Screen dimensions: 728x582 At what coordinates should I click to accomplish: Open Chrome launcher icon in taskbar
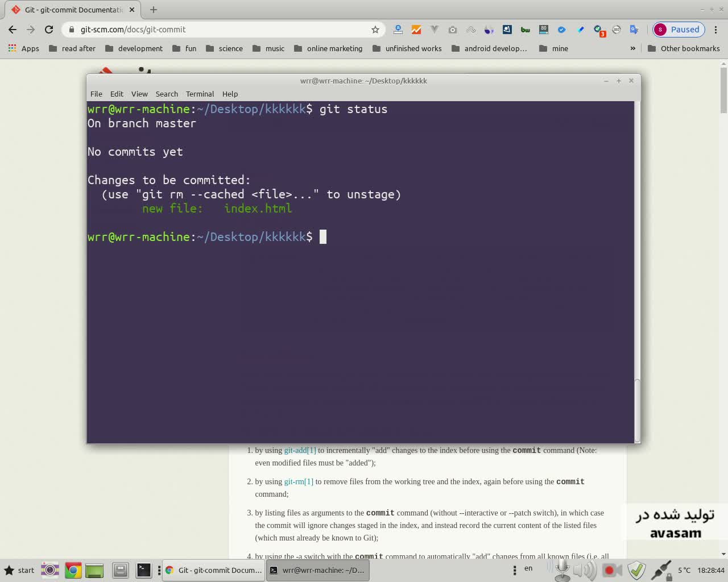[73, 569]
